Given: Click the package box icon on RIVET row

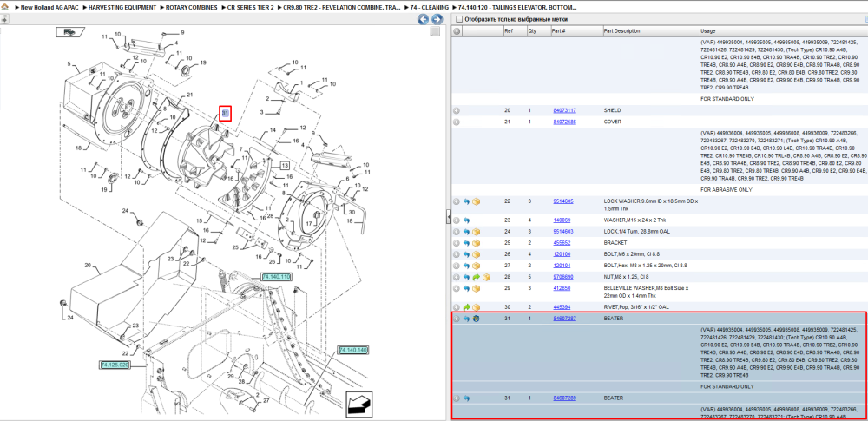Looking at the screenshot, I should (x=476, y=307).
